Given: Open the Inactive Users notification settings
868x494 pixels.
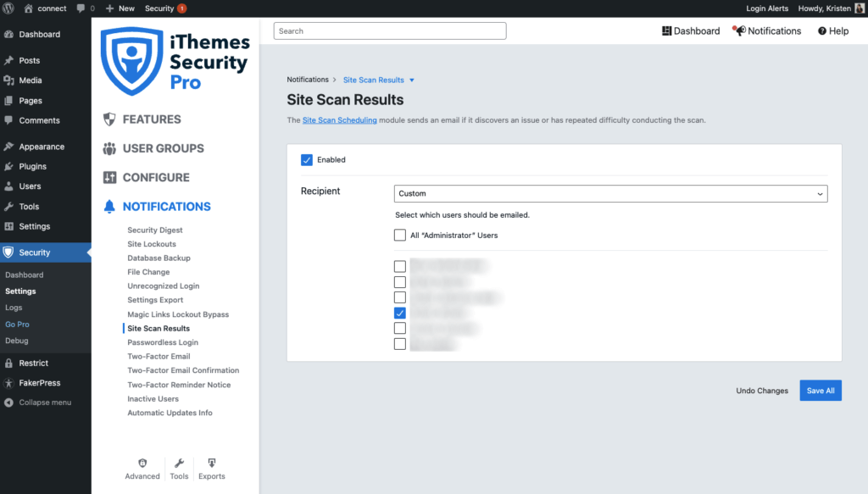Looking at the screenshot, I should click(x=153, y=399).
